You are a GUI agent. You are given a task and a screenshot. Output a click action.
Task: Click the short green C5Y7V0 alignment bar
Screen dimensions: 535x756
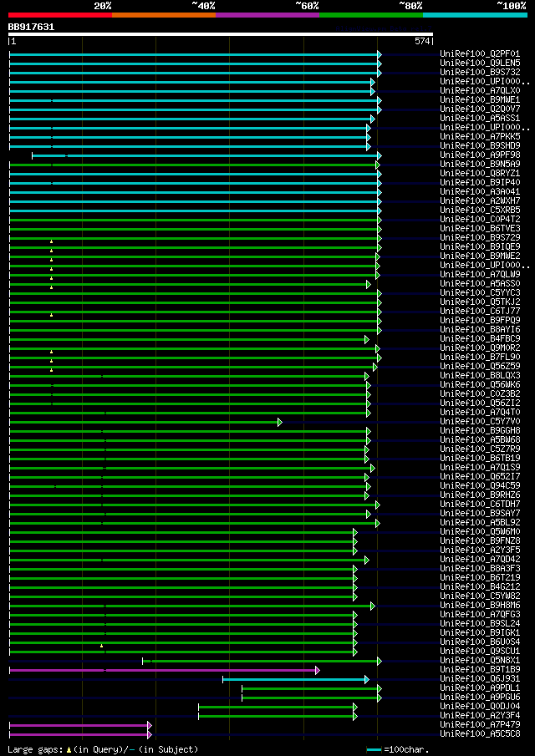[145, 423]
